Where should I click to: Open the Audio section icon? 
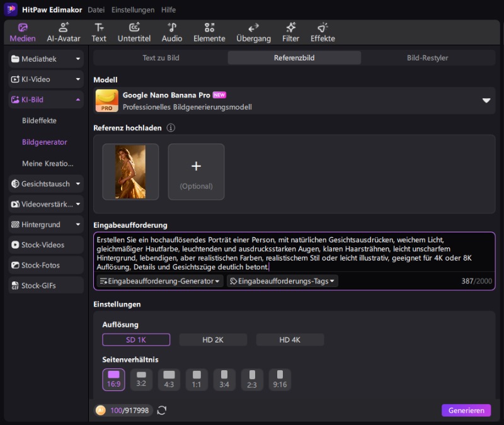tap(172, 32)
